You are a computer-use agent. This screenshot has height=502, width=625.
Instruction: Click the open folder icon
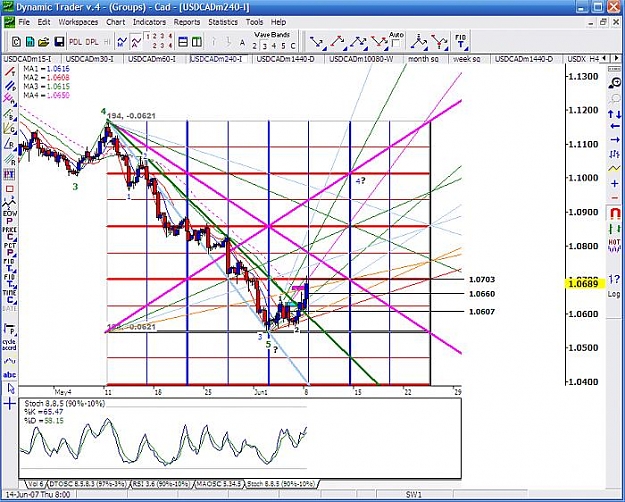click(44, 41)
